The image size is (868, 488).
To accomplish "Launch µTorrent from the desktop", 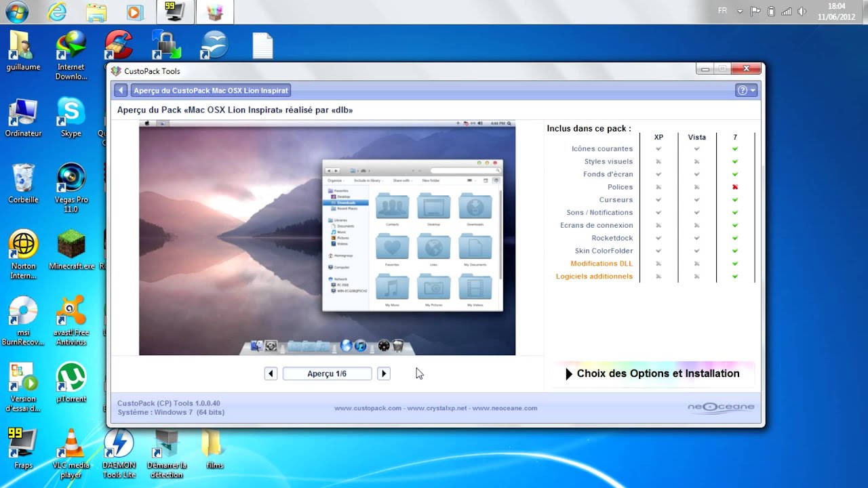I will [x=71, y=383].
